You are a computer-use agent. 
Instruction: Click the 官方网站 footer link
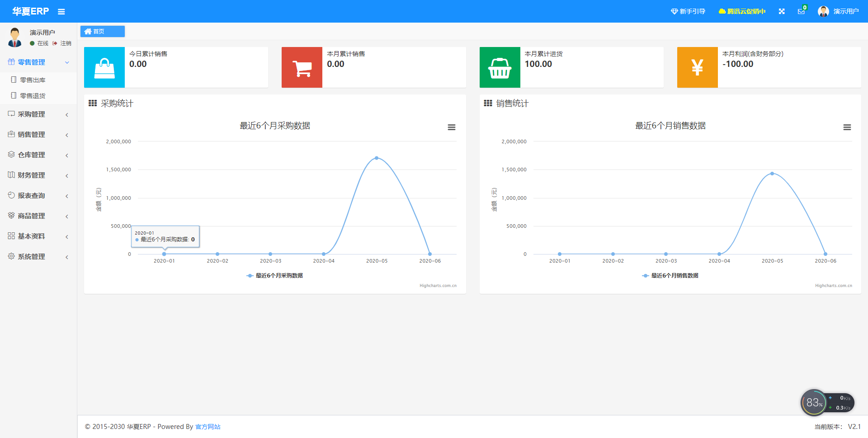[208, 427]
